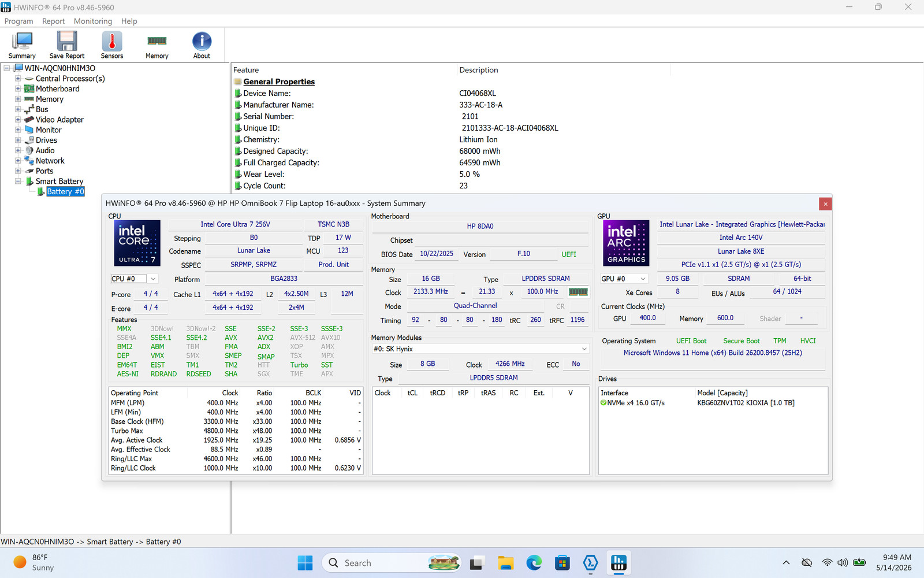
Task: Expand the Drives tree node
Action: 18,140
